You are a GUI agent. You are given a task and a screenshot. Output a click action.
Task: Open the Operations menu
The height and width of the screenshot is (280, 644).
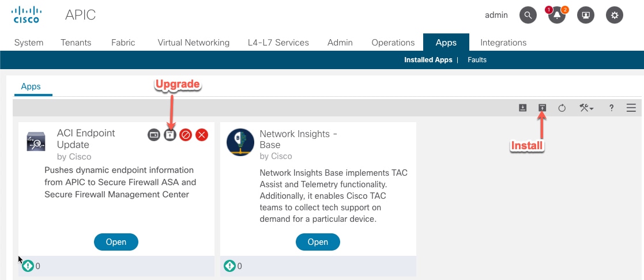click(393, 42)
